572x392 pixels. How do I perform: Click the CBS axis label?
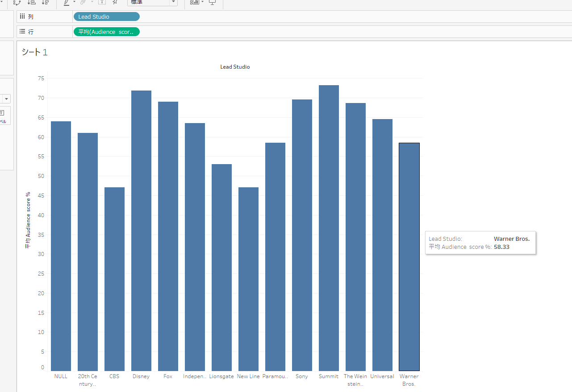[x=114, y=376]
